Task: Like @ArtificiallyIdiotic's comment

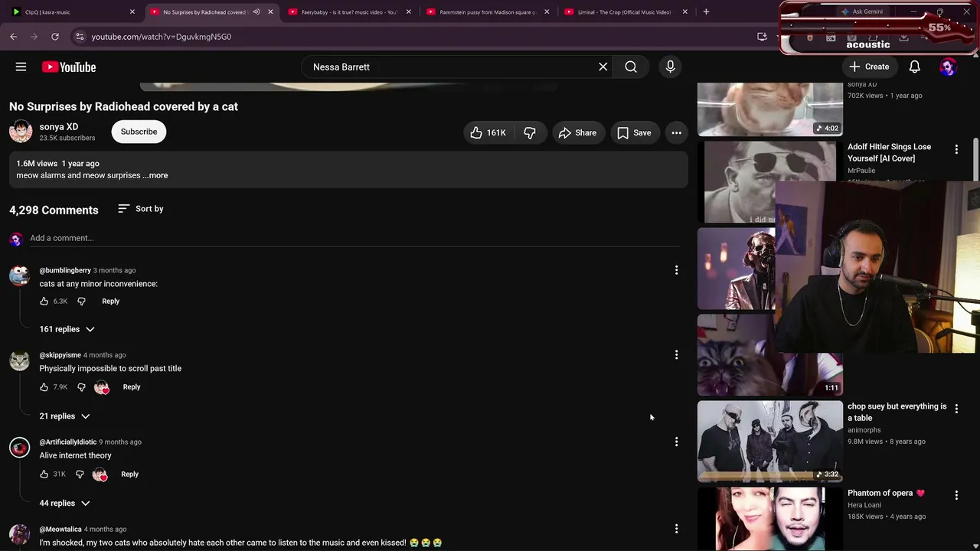Action: tap(44, 474)
